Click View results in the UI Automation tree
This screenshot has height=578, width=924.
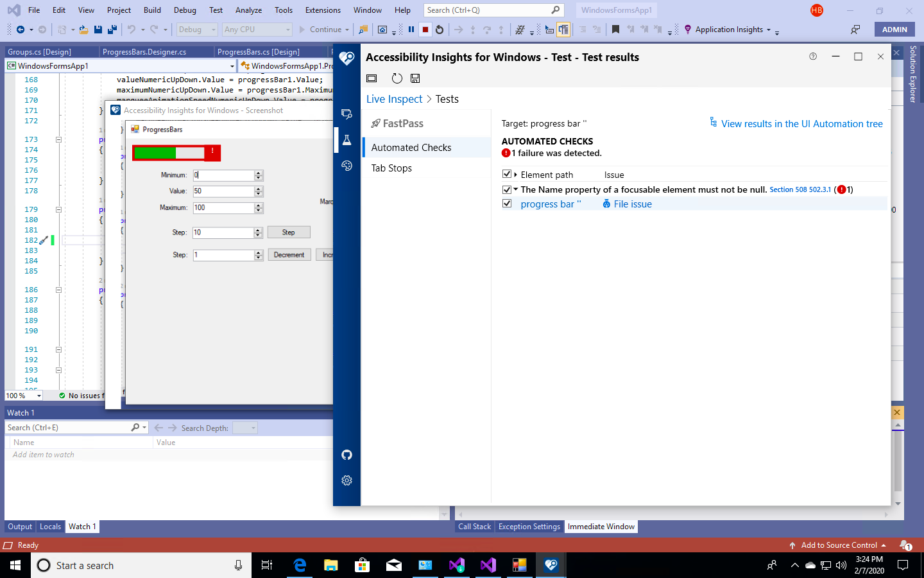point(801,123)
